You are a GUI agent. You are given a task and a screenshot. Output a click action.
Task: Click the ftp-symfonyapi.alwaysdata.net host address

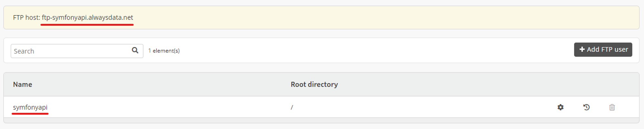pos(87,17)
